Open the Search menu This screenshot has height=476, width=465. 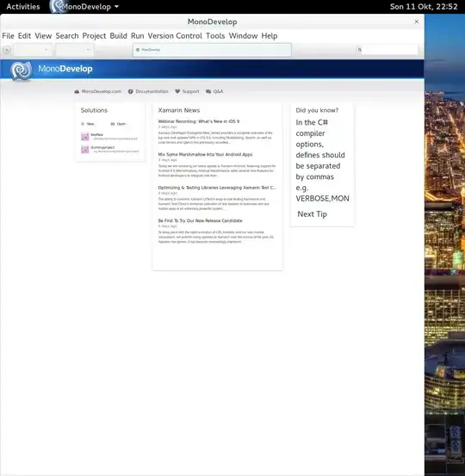tap(67, 36)
